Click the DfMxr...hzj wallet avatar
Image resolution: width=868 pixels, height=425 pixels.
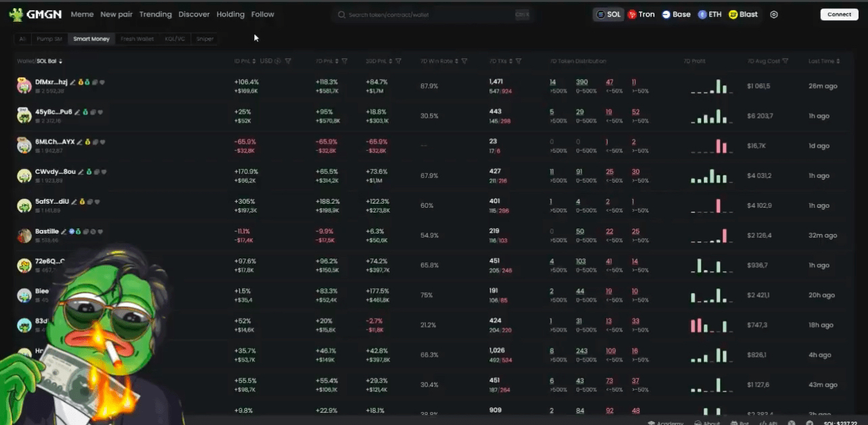point(24,85)
